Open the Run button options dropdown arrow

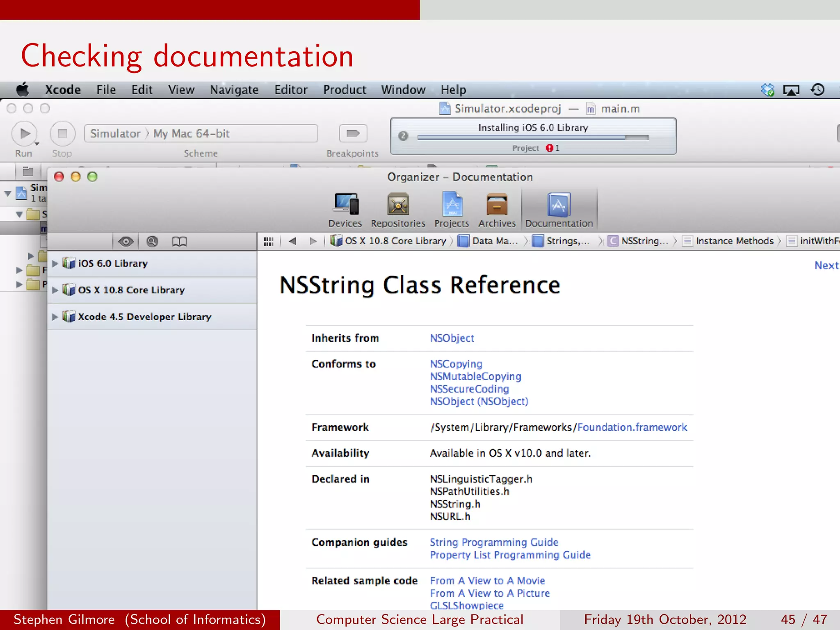click(37, 144)
